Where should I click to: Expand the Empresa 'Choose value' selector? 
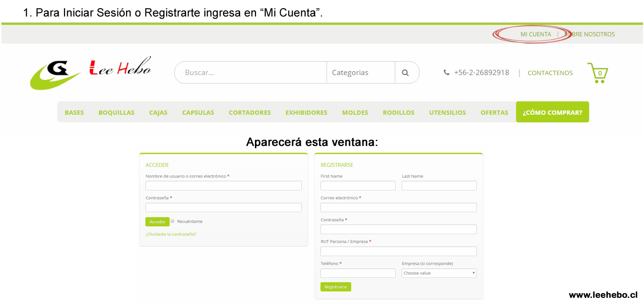(439, 273)
